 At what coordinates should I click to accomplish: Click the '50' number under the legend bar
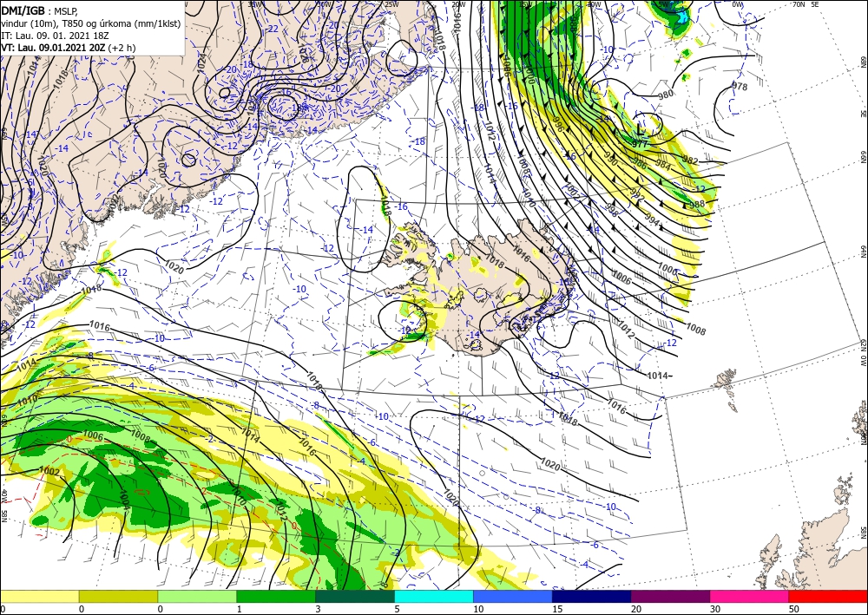[x=794, y=609]
